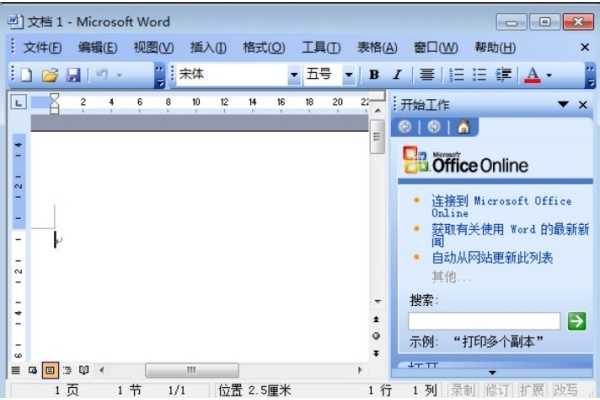Apply distributed alignment to the paragraph
Viewport: 600px width, 400px height.
[x=427, y=74]
